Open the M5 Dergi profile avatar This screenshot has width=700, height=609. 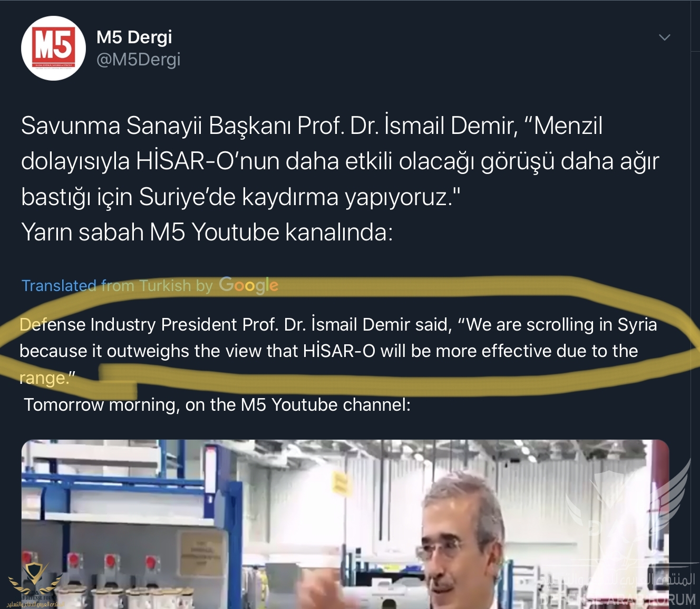click(53, 48)
